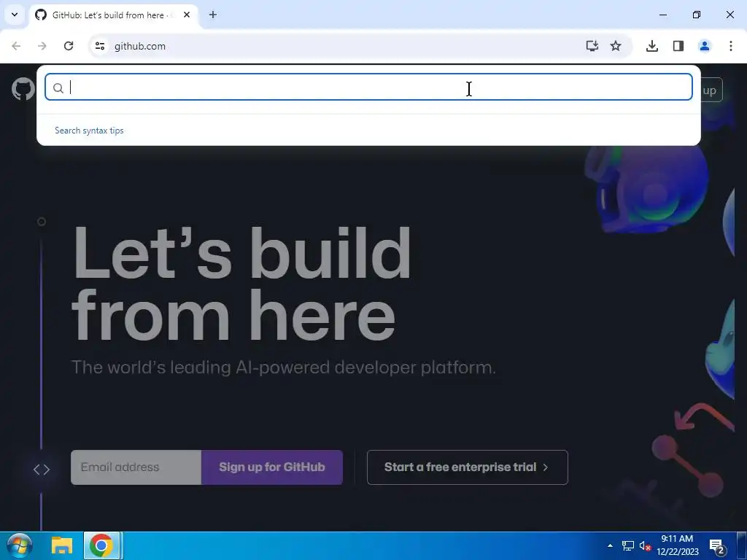Viewport: 747px width, 560px height.
Task: Click the code brackets icon on the left rail
Action: point(42,470)
